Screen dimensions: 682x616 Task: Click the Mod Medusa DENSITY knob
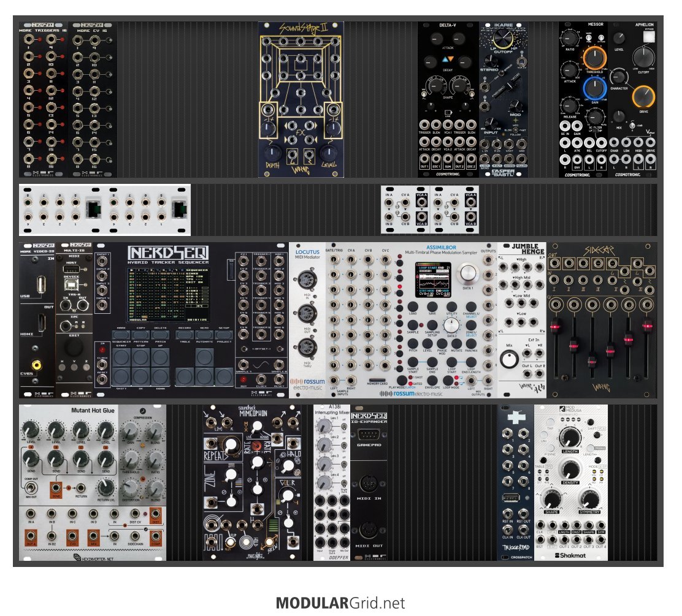coord(570,470)
